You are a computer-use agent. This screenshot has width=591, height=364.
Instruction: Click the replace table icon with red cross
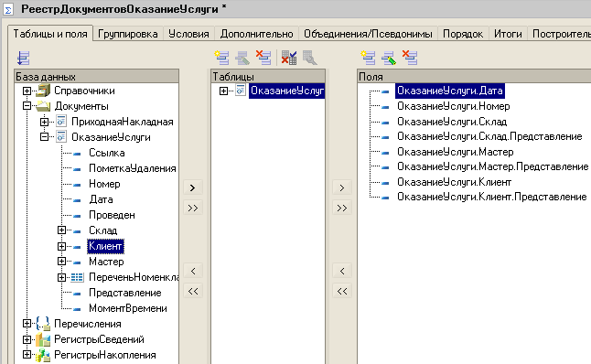289,58
